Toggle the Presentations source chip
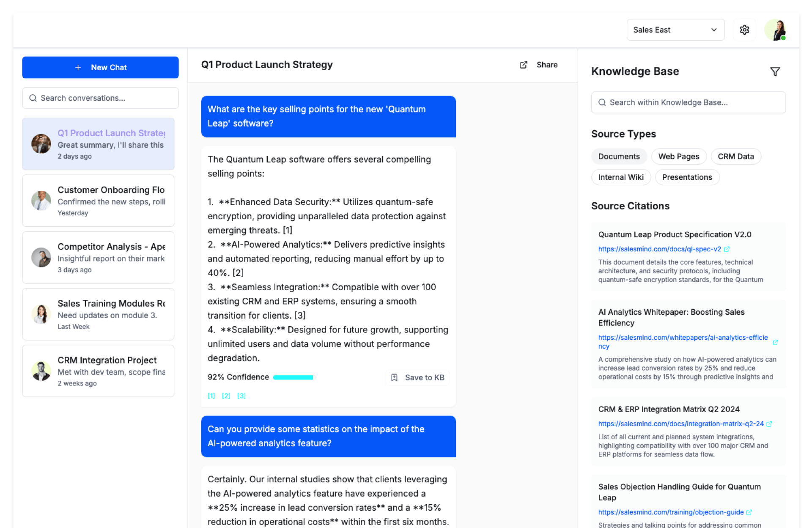 687,177
